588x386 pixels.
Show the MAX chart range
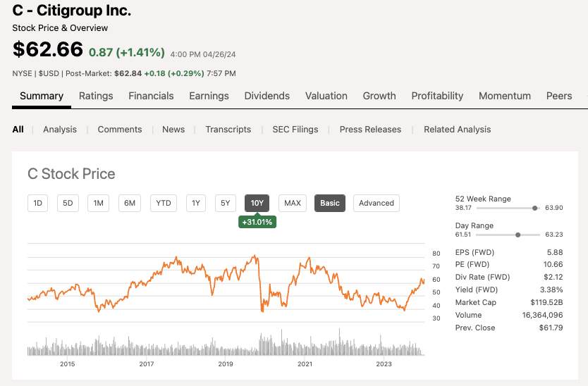pyautogui.click(x=293, y=203)
